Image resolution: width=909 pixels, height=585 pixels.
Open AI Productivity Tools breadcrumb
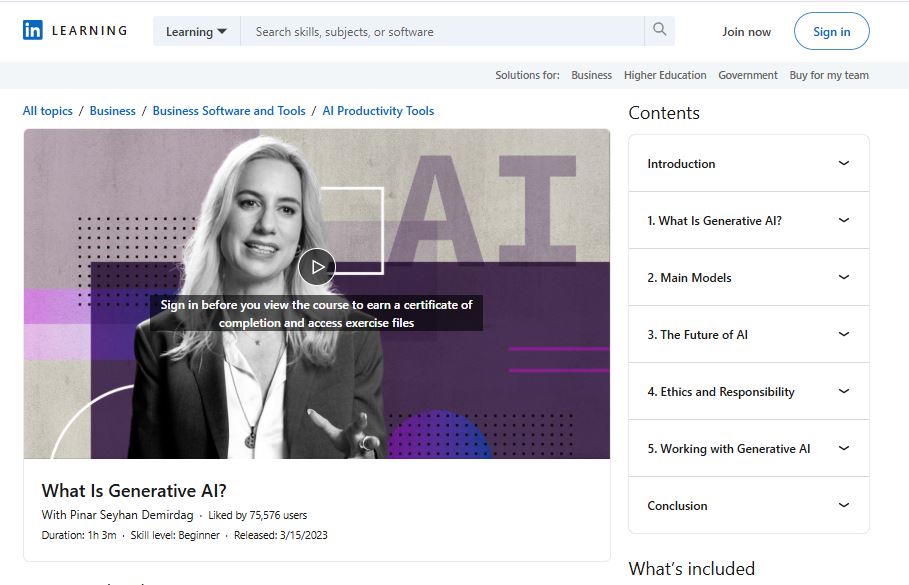pos(378,111)
